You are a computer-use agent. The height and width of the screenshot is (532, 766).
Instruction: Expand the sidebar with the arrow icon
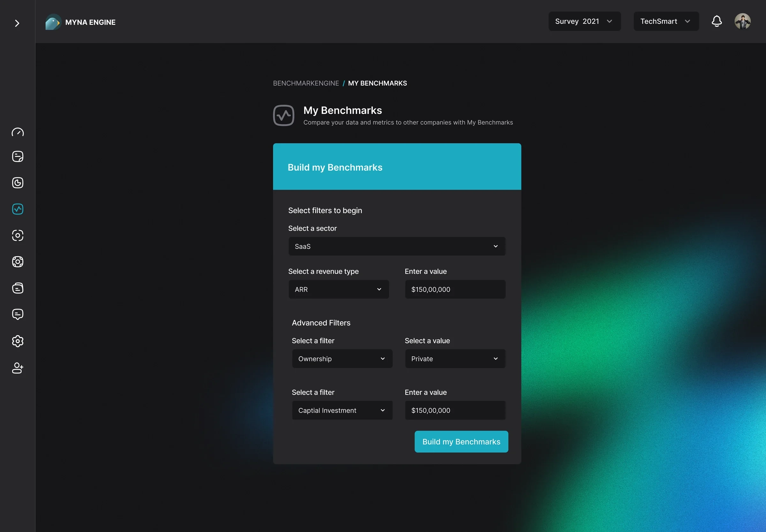[x=17, y=23]
